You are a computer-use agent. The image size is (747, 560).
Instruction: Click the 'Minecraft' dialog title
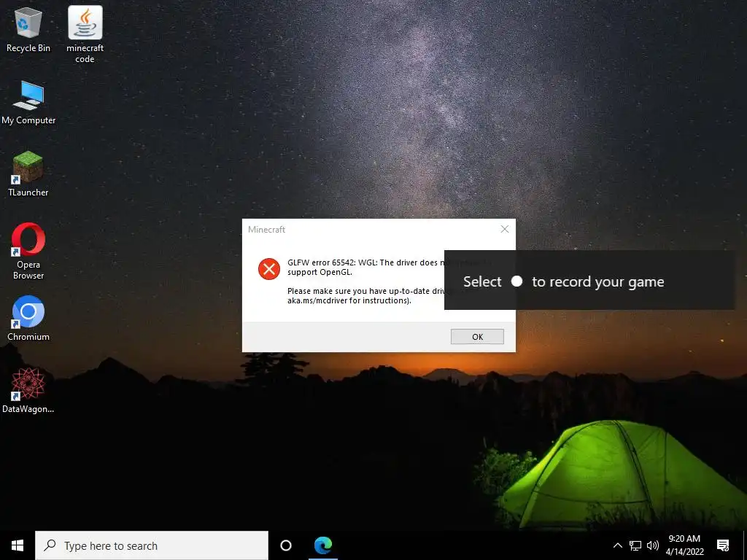(266, 230)
